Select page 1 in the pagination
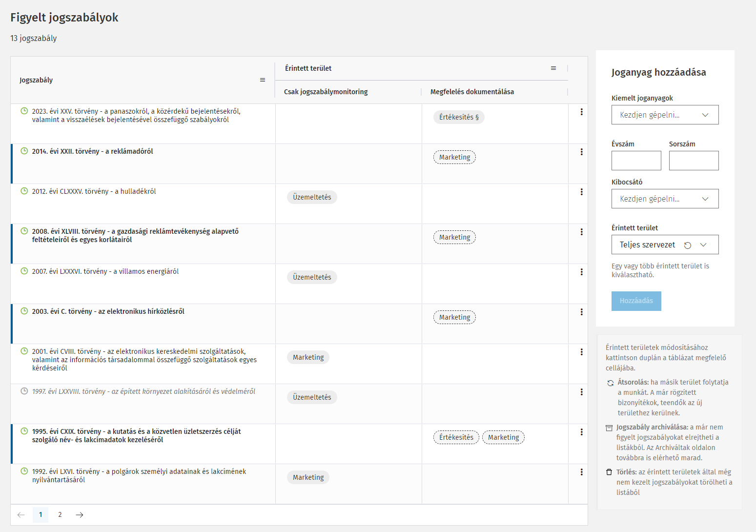 point(41,515)
